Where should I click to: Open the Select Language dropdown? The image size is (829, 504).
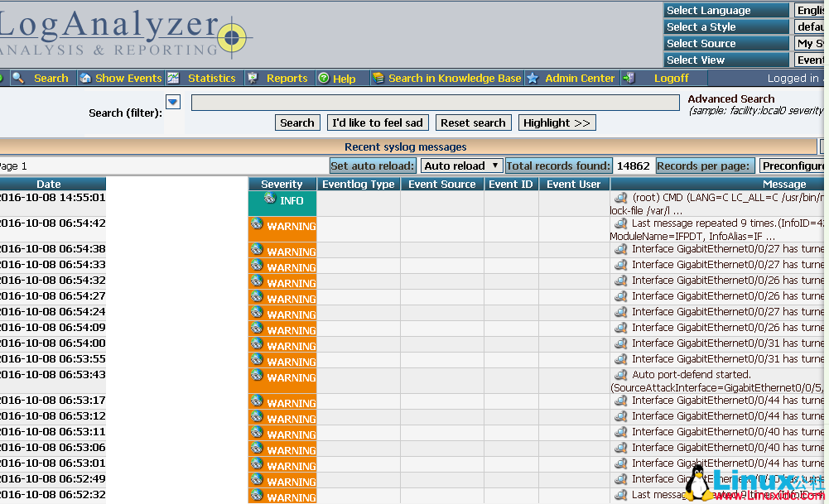(x=811, y=11)
